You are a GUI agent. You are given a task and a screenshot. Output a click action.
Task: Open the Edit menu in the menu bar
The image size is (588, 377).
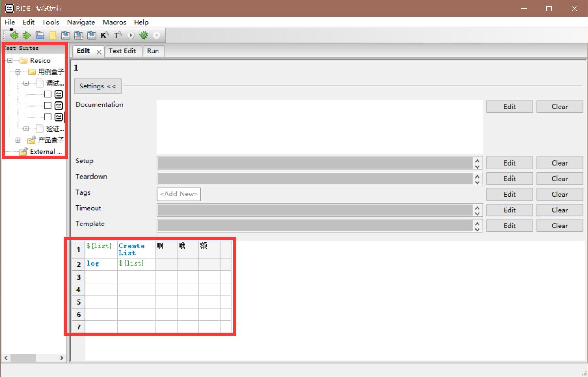point(29,22)
